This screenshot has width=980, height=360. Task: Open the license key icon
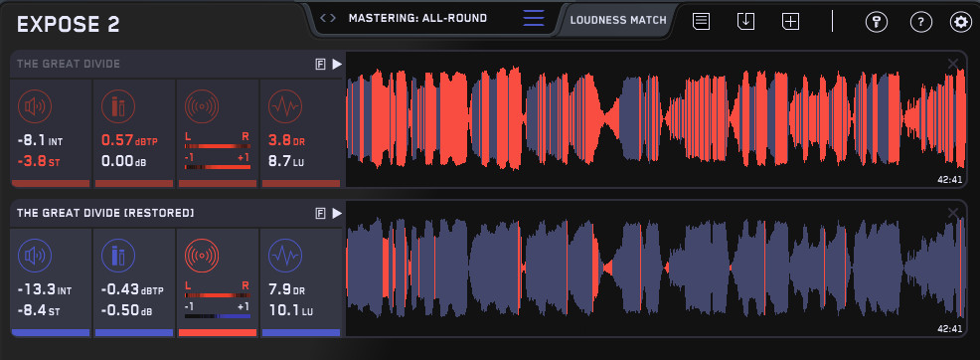pos(877,22)
